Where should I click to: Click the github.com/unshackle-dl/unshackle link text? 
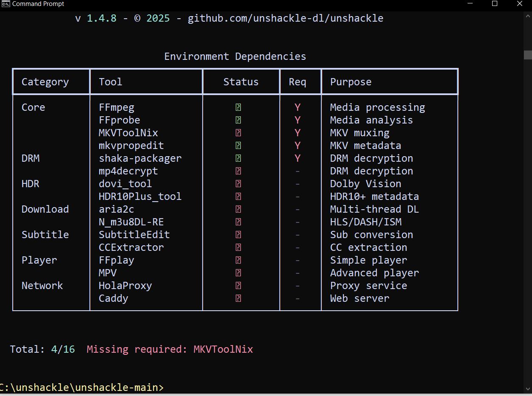click(285, 18)
